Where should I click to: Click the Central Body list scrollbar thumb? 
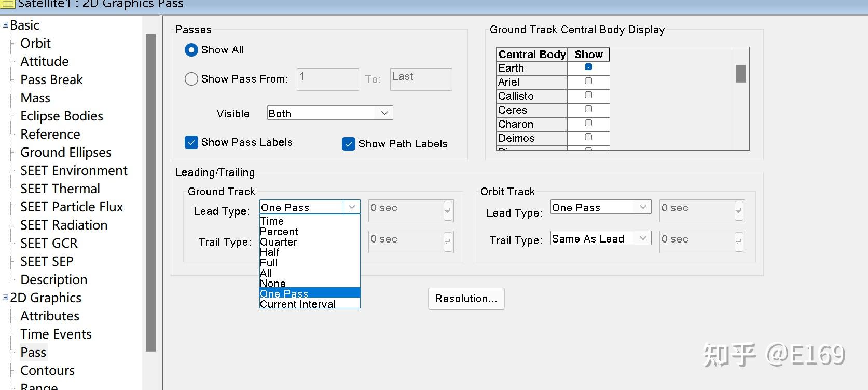740,73
